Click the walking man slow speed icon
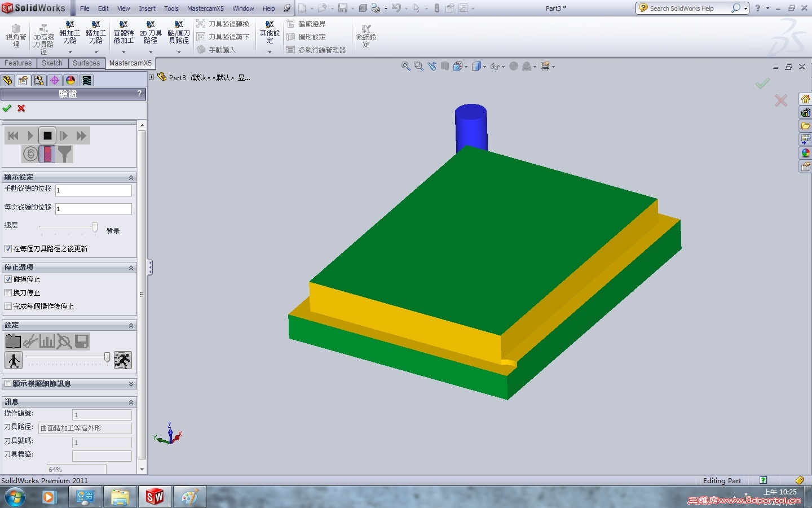 (x=14, y=360)
